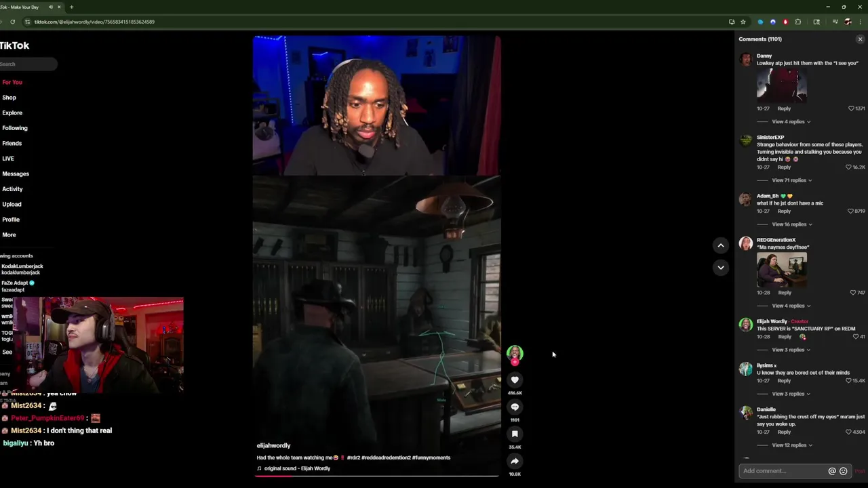Save video with the bookmark icon

(x=515, y=434)
